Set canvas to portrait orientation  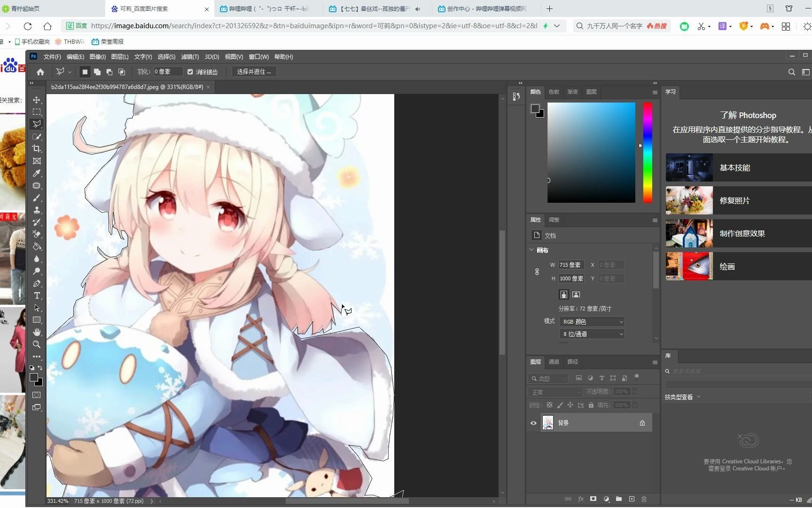click(563, 294)
